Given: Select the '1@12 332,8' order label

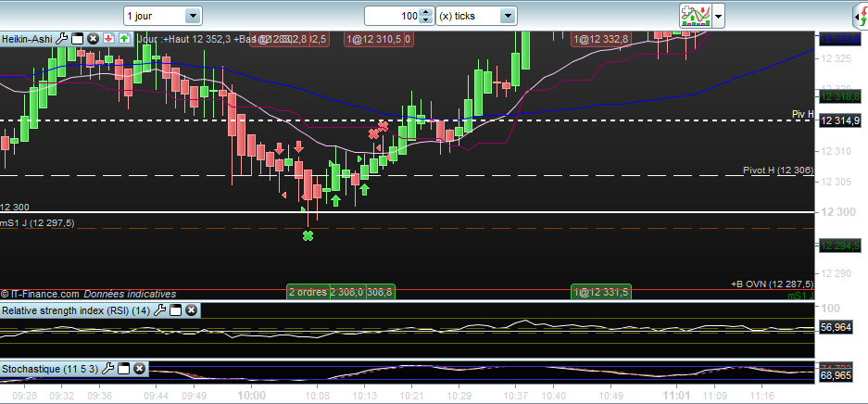Looking at the screenshot, I should [x=601, y=39].
